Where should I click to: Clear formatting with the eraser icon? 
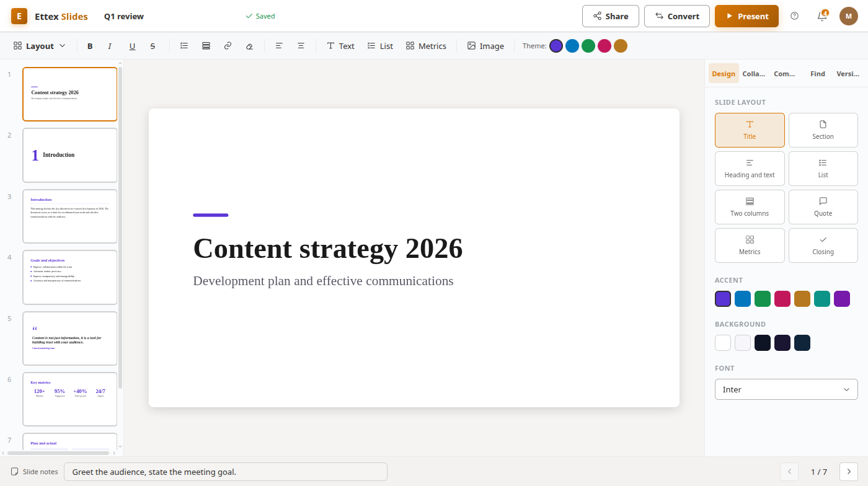tap(249, 46)
